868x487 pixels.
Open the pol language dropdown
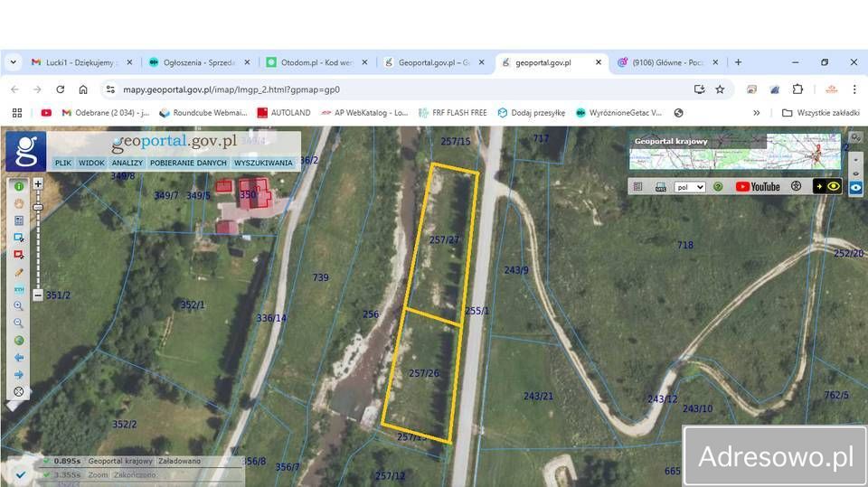tap(690, 187)
